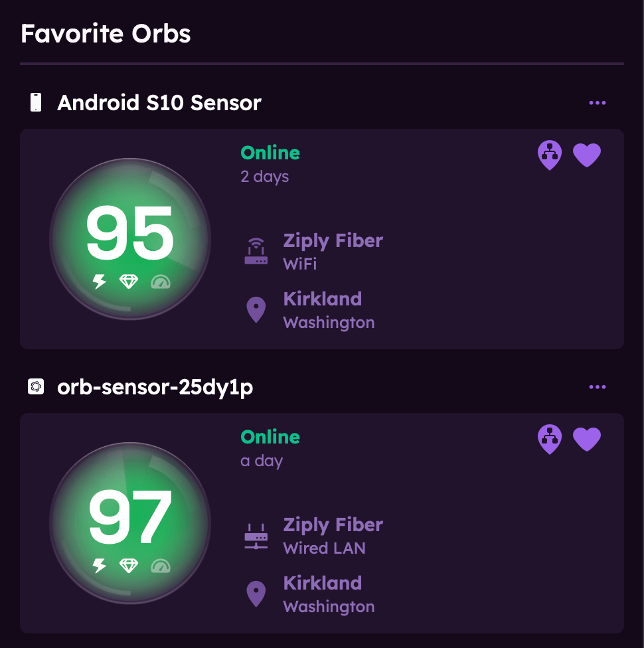
Task: Click the green orb showing score 95
Action: click(130, 239)
